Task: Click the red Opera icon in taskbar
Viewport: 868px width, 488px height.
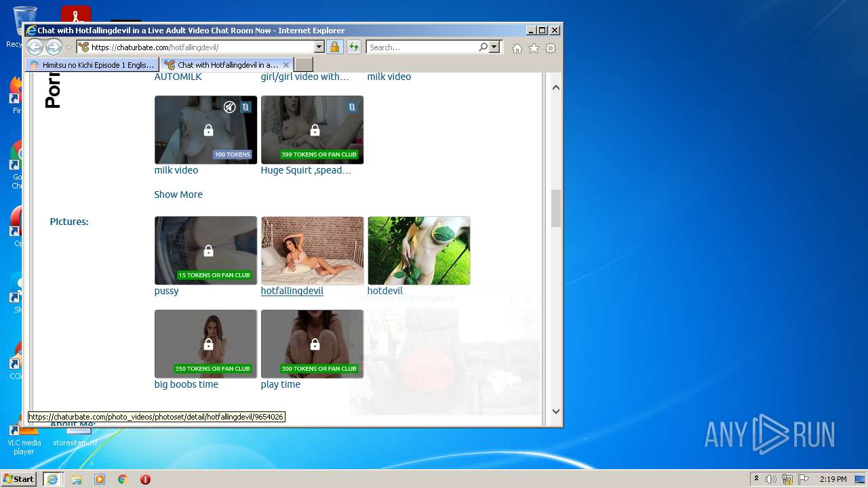Action: pyautogui.click(x=145, y=479)
